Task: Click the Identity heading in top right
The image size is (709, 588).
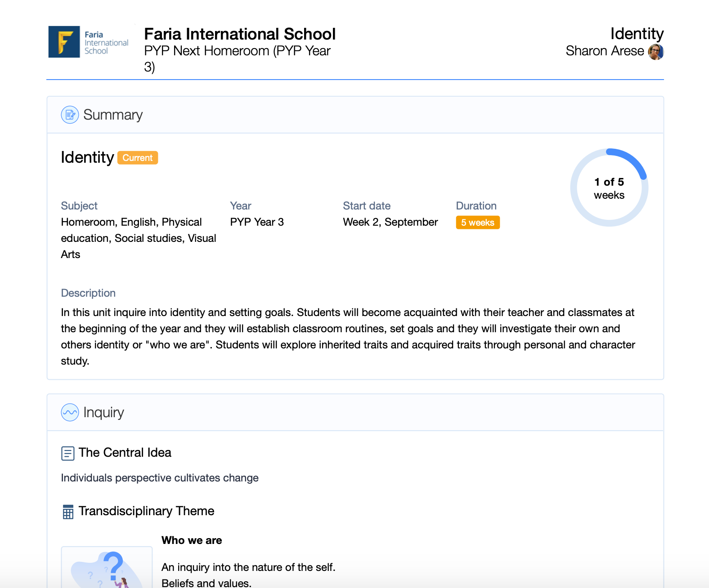Action: (x=637, y=34)
